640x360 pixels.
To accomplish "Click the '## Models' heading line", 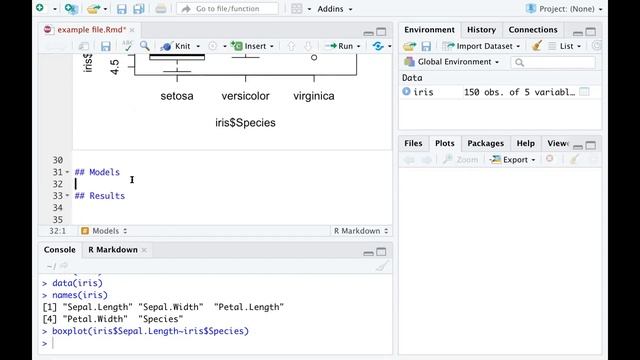I will pos(97,172).
